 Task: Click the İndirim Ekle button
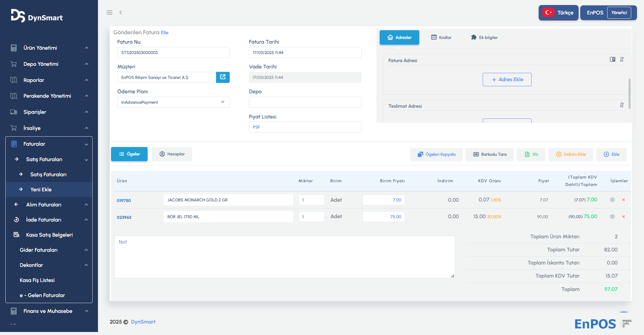point(571,154)
